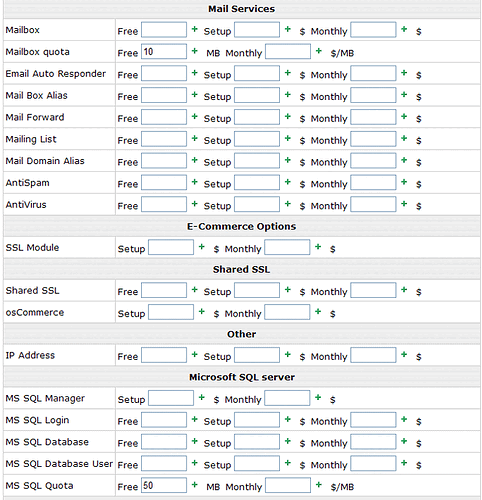This screenshot has width=482, height=500.
Task: Click MS SQL Quota Free field containing 50
Action: [164, 485]
